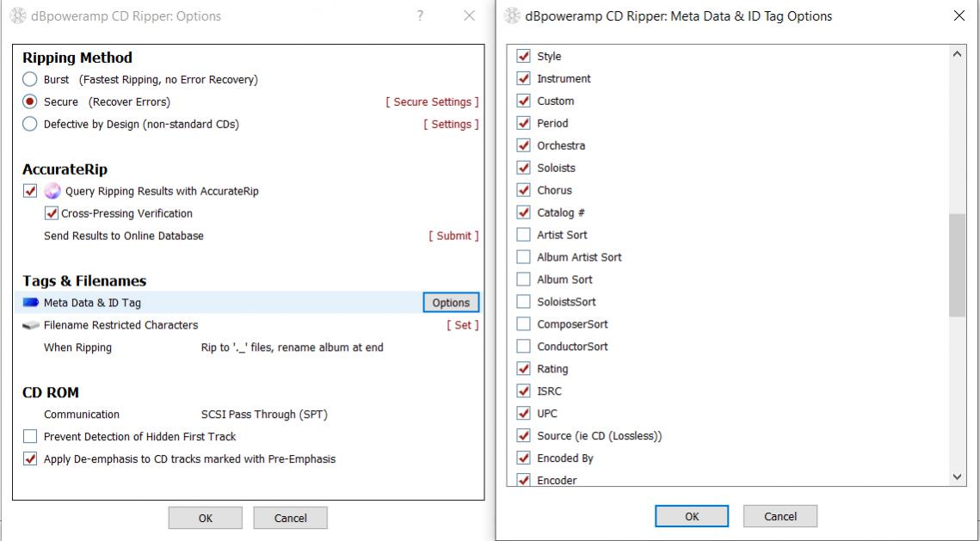Click the Set link for restricted characters
This screenshot has width=980, height=541.
pyautogui.click(x=462, y=325)
